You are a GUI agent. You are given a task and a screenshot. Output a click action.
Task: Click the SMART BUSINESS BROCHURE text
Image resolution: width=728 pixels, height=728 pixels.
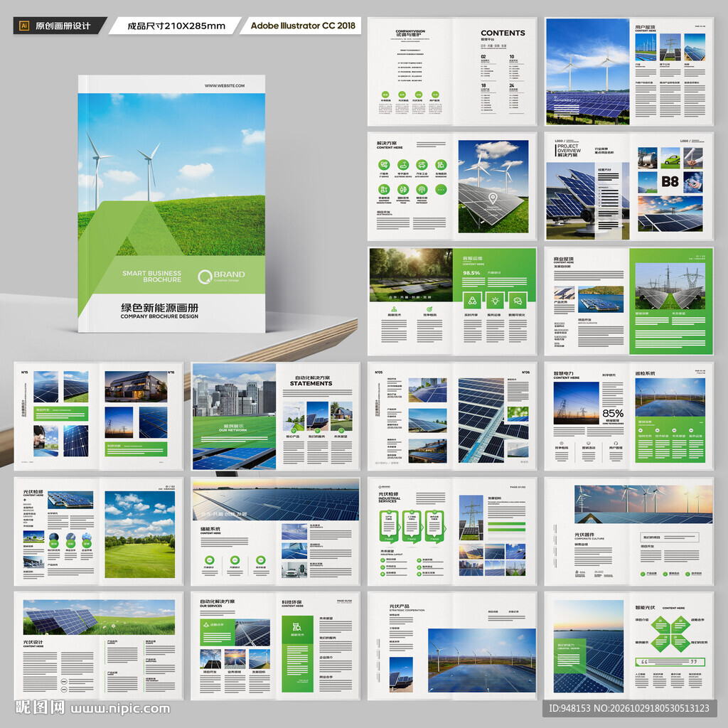pos(152,277)
